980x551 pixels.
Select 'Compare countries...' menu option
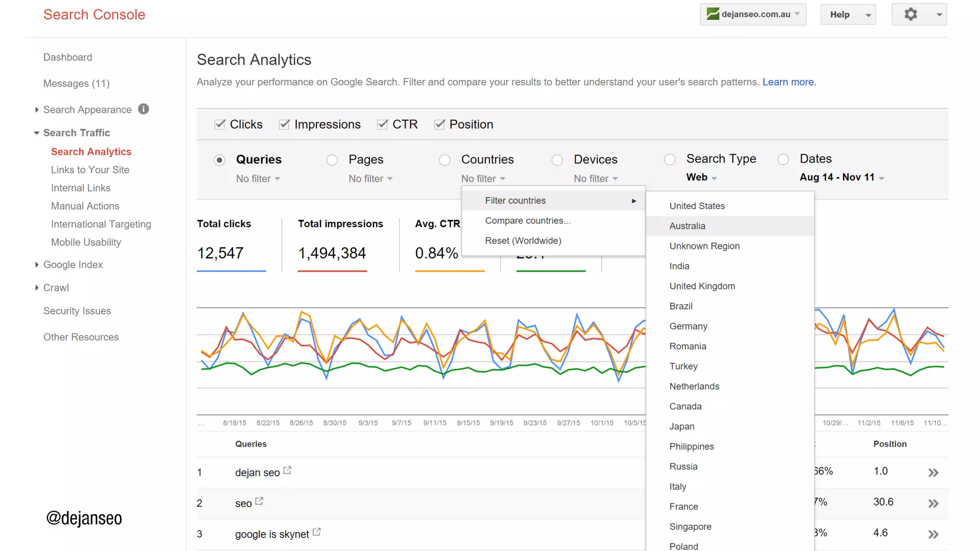point(527,220)
